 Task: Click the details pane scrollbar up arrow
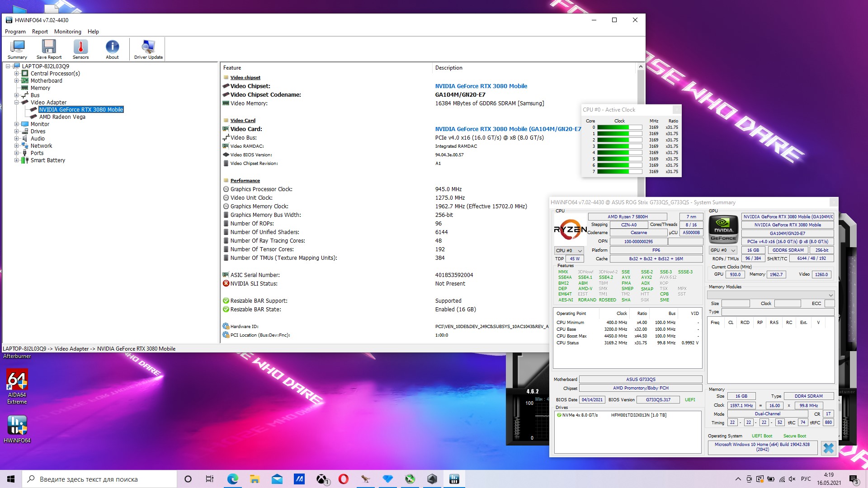[640, 67]
